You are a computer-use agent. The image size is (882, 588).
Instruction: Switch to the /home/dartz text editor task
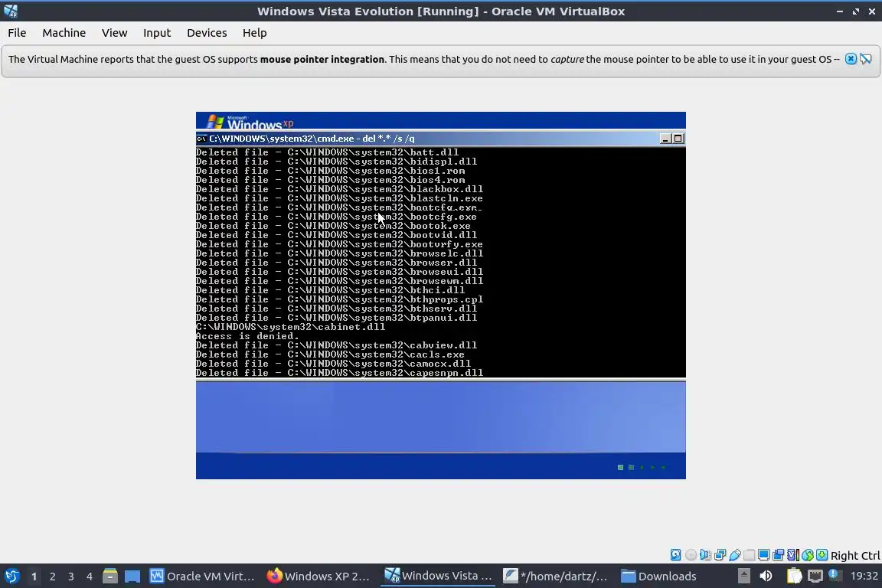556,577
